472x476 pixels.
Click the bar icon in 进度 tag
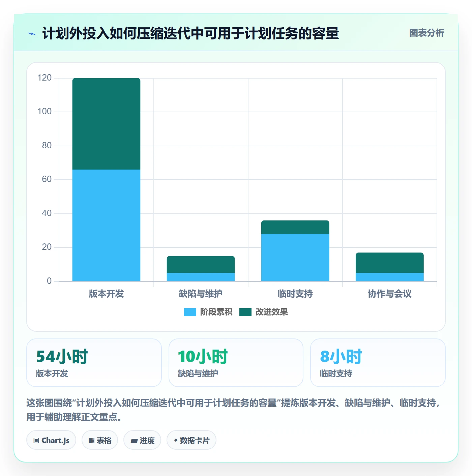tap(134, 441)
